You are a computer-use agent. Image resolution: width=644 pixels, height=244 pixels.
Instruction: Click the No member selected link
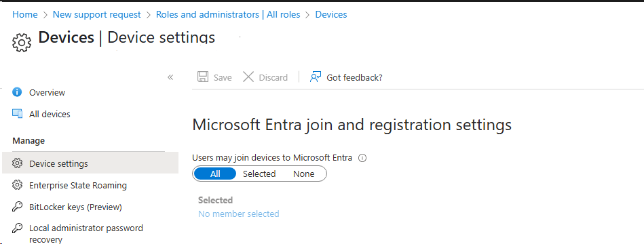[239, 213]
